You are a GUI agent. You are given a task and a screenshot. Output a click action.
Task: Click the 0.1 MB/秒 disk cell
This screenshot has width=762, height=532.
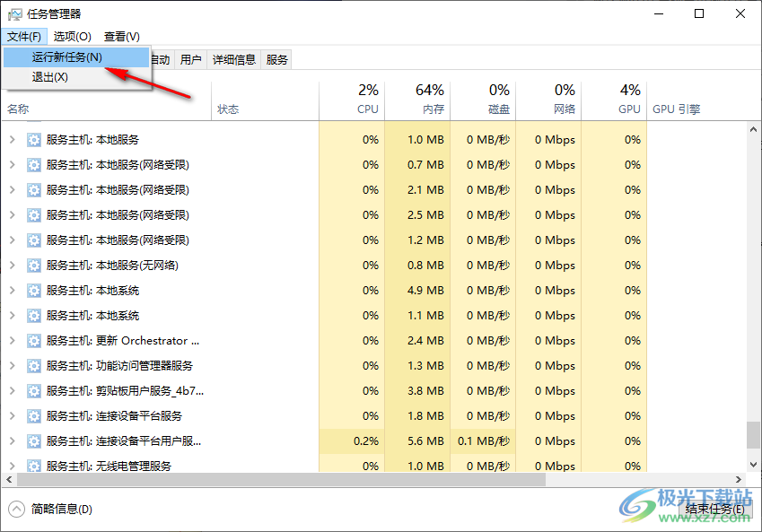pyautogui.click(x=483, y=441)
